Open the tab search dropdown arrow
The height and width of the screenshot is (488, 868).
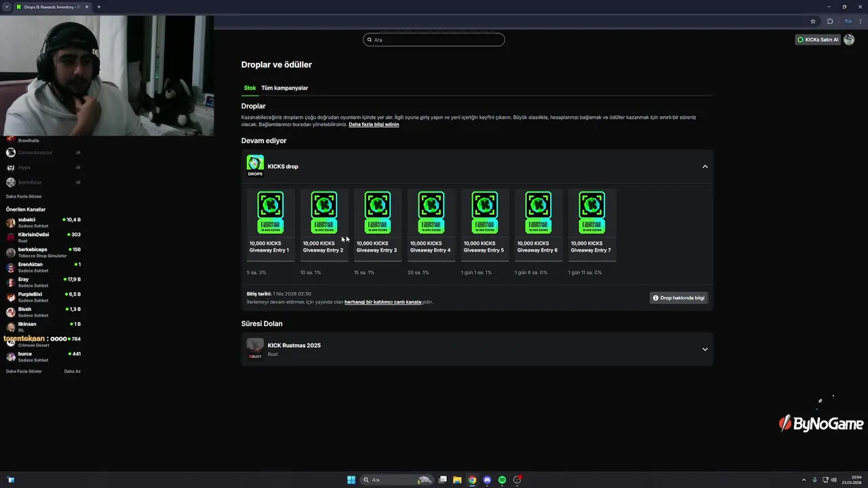click(6, 7)
